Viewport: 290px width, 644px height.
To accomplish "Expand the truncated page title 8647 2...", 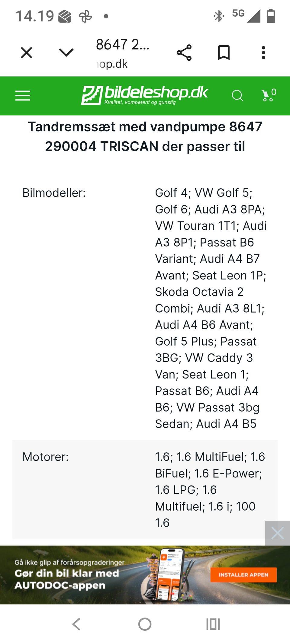I will (122, 45).
